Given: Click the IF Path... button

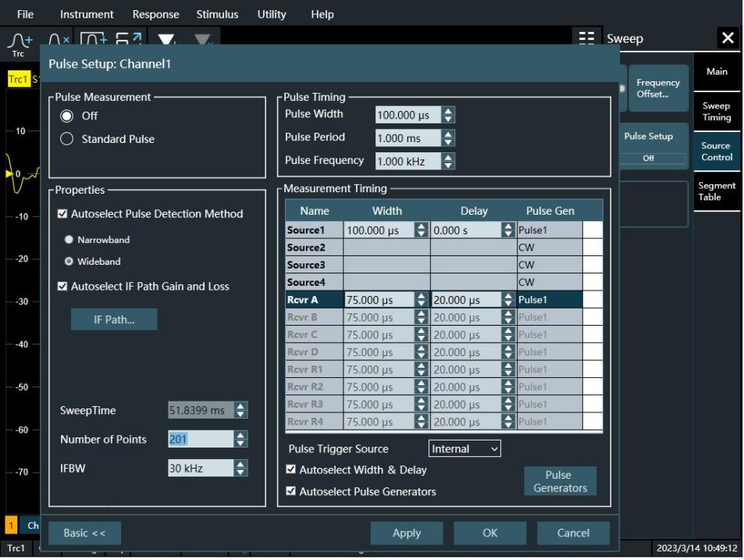Looking at the screenshot, I should coord(114,319).
